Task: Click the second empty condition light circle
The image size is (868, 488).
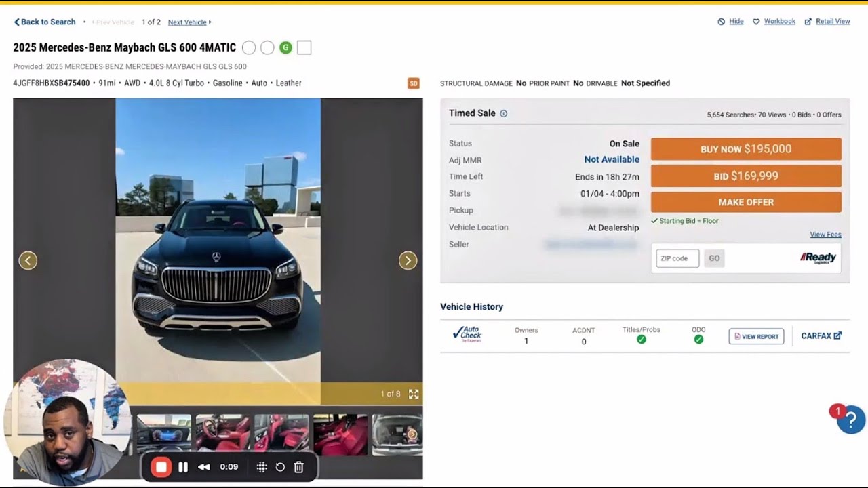Action: [x=267, y=47]
